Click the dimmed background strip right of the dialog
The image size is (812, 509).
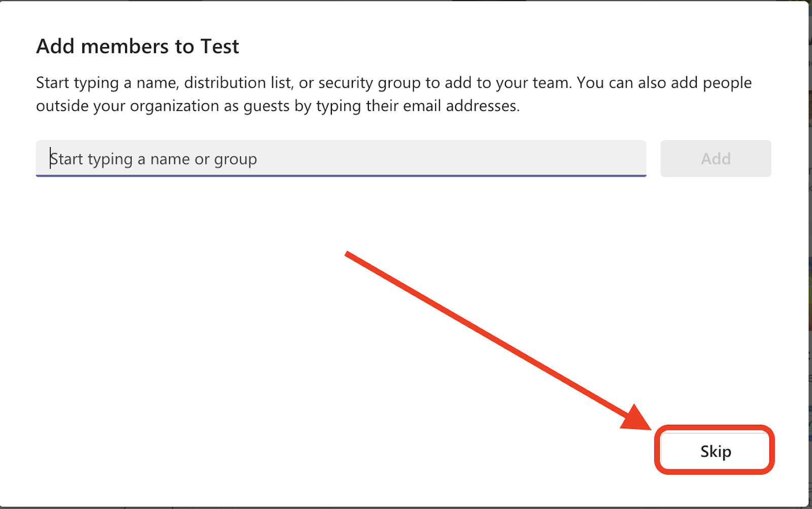click(x=810, y=254)
